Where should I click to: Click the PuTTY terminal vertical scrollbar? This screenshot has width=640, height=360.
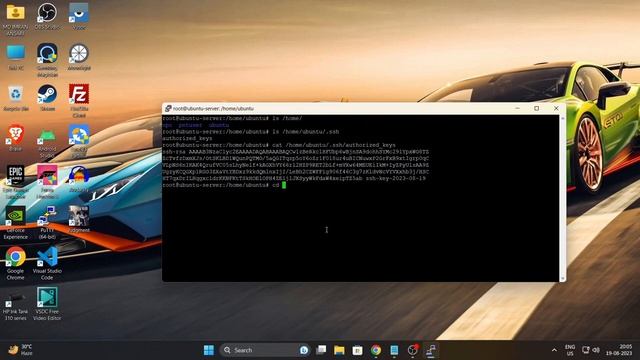click(x=562, y=198)
